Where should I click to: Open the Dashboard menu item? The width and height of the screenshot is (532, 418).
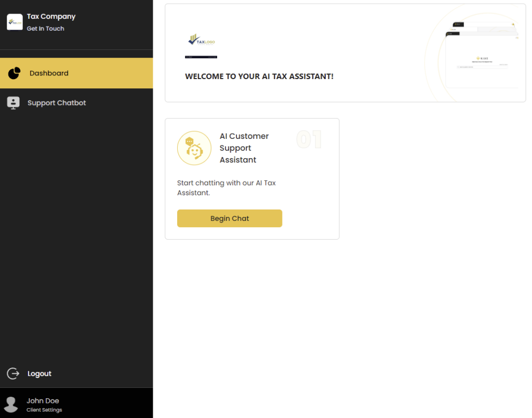click(49, 73)
